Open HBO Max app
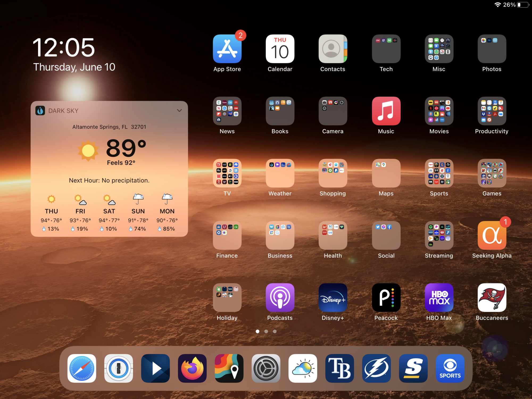 [439, 297]
